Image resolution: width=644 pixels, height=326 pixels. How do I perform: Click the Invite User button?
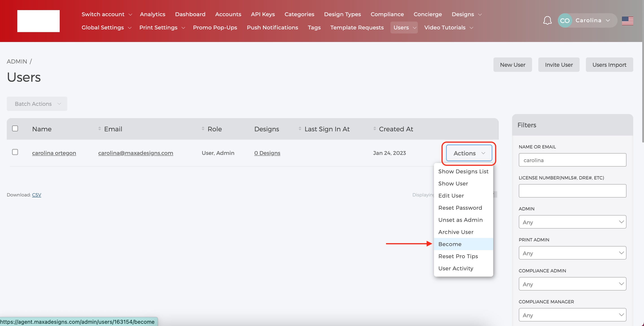(x=559, y=65)
